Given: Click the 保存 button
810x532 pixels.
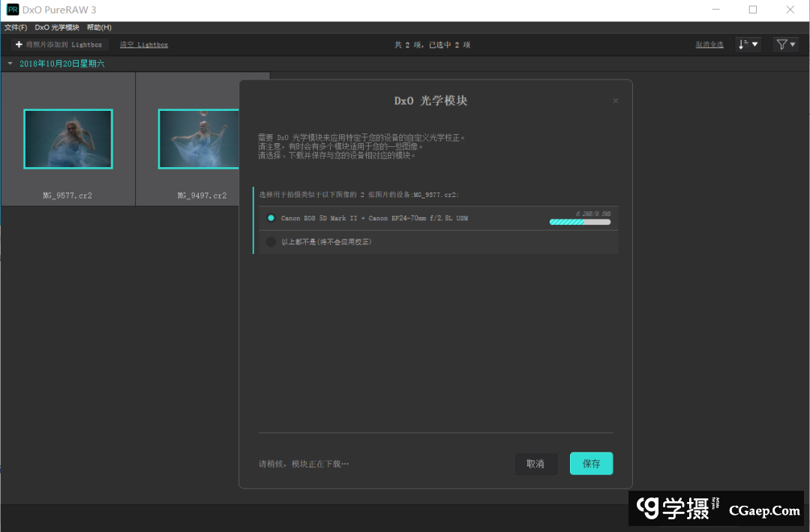Looking at the screenshot, I should coord(591,464).
